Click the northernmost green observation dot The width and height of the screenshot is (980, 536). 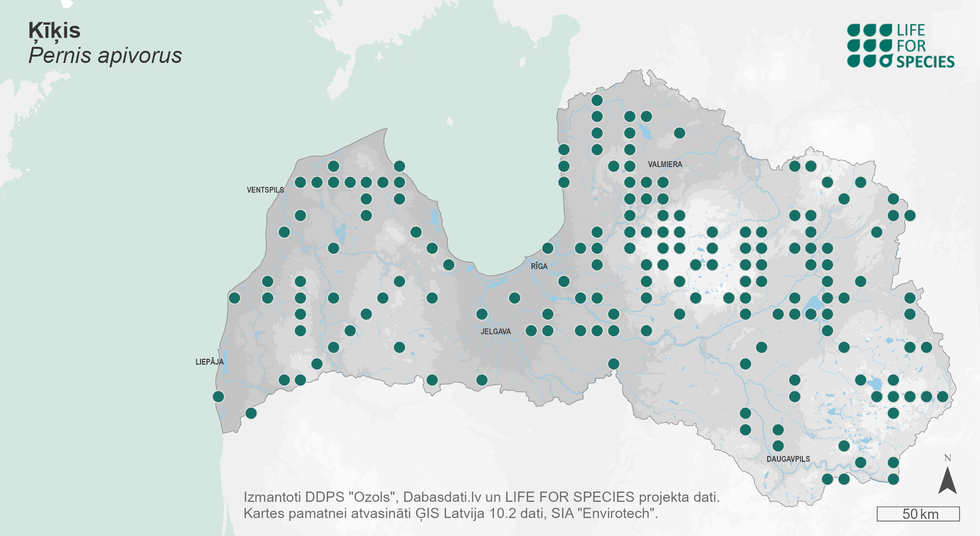coord(597,100)
